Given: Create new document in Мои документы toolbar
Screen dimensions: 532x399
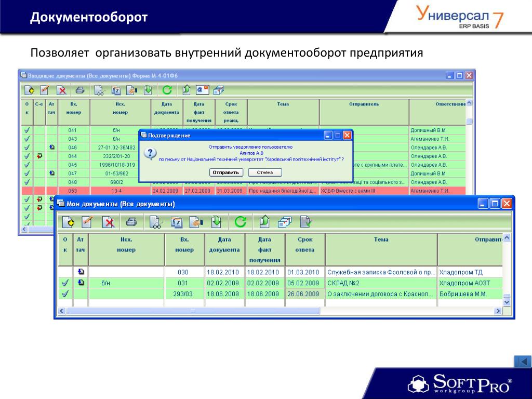Looking at the screenshot, I should 68,222.
